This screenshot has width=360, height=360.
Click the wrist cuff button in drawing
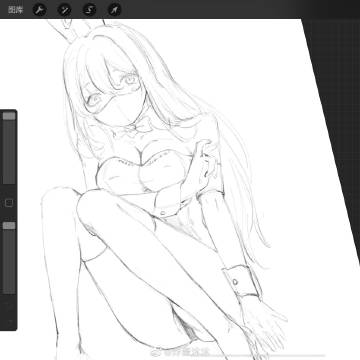(x=235, y=282)
